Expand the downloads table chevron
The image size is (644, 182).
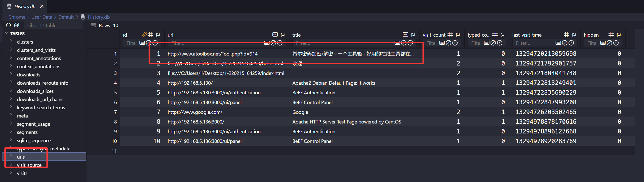(11, 74)
